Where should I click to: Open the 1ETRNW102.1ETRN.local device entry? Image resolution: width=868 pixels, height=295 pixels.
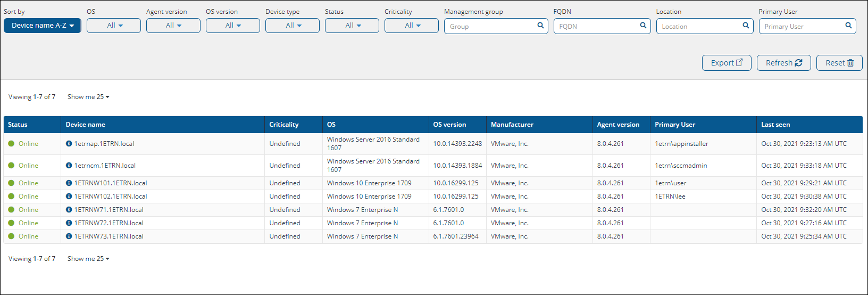(111, 196)
